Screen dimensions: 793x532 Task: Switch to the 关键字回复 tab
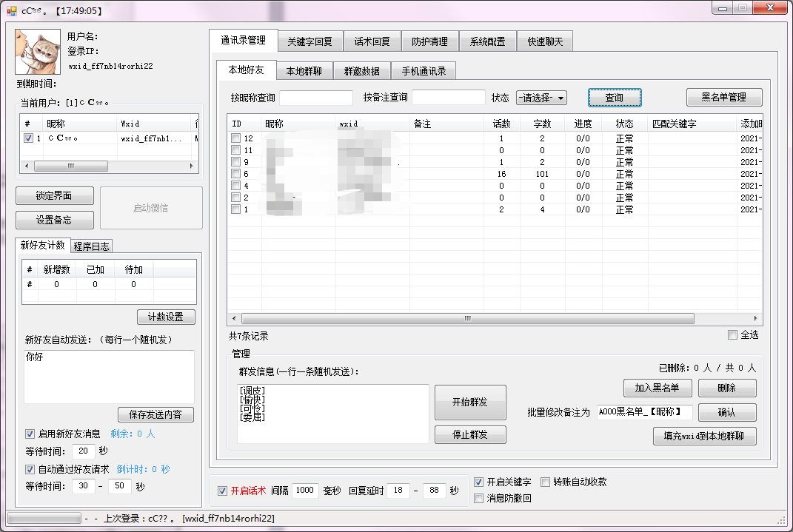pyautogui.click(x=310, y=41)
